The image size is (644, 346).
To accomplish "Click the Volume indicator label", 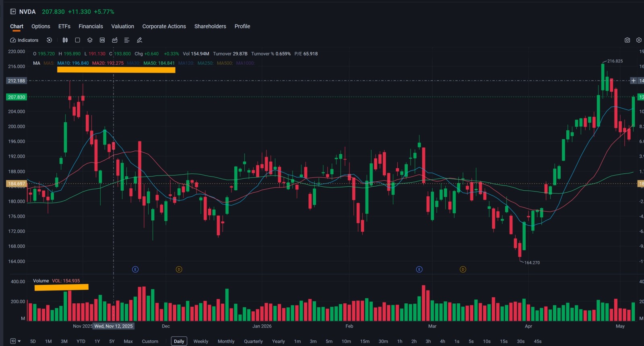I will [41, 281].
